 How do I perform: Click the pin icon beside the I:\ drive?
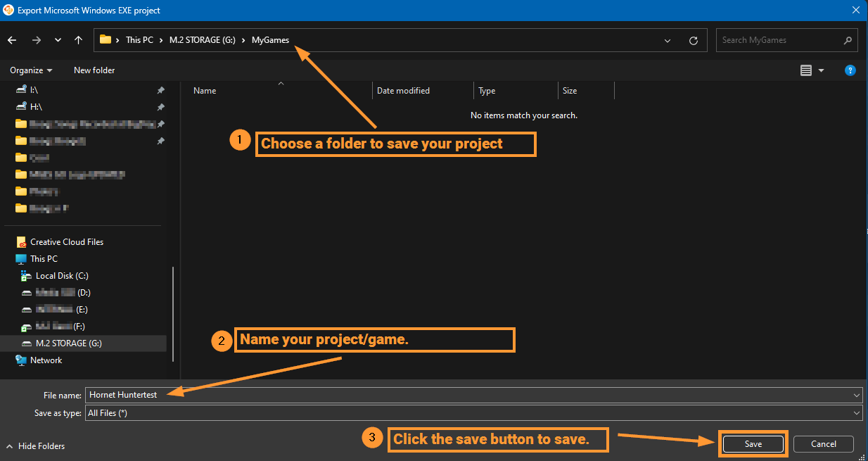pyautogui.click(x=160, y=89)
